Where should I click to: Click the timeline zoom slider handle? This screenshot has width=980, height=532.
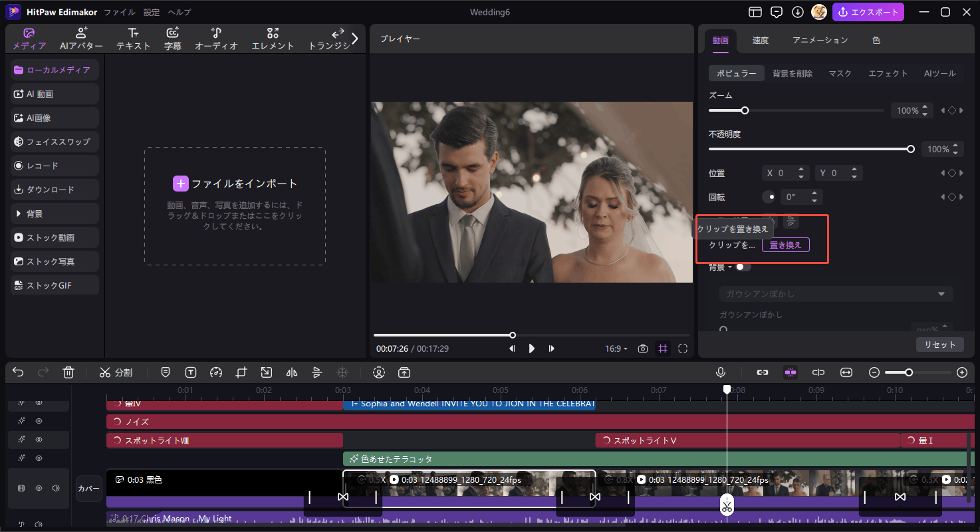(909, 372)
